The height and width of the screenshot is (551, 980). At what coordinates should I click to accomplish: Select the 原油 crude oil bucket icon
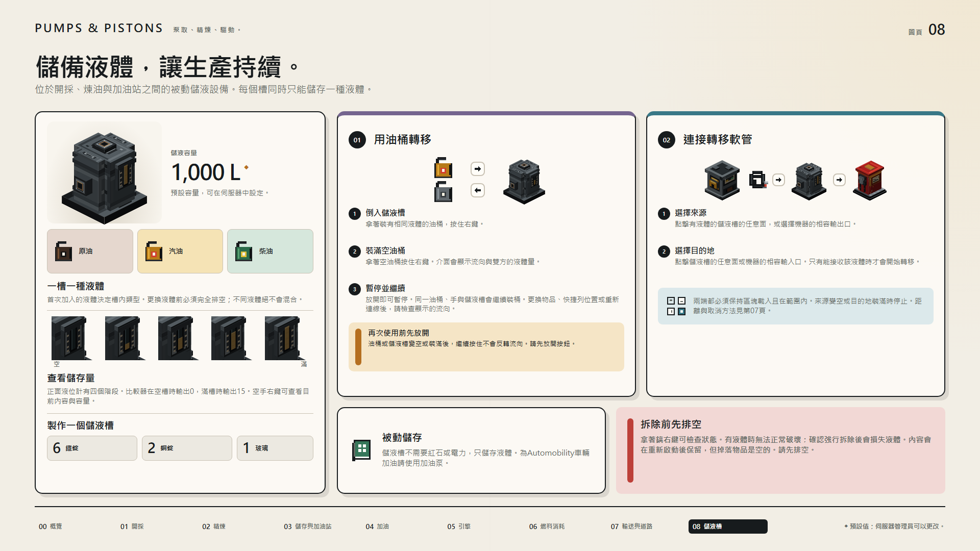63,251
